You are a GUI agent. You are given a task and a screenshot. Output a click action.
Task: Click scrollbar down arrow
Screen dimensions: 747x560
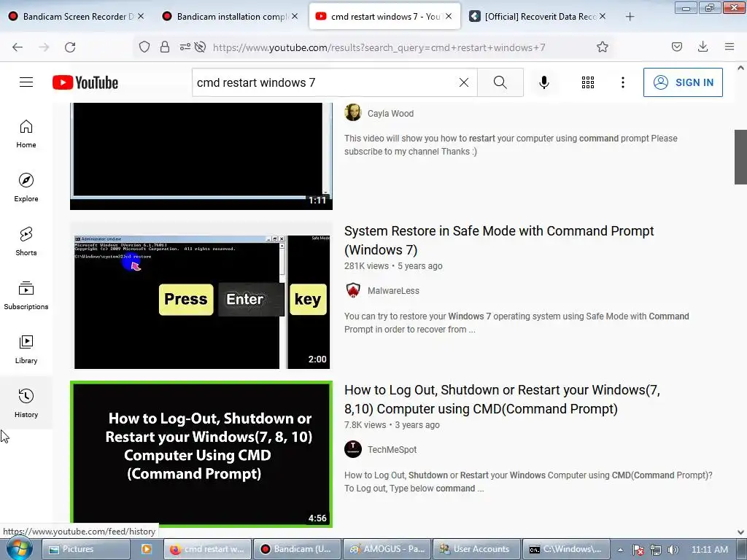pos(740,532)
